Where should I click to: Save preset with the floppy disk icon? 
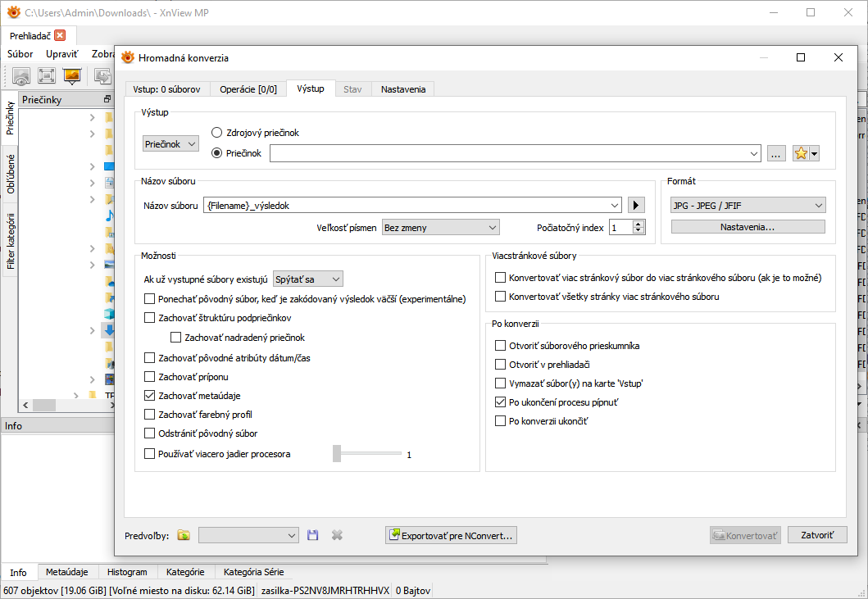pyautogui.click(x=312, y=535)
